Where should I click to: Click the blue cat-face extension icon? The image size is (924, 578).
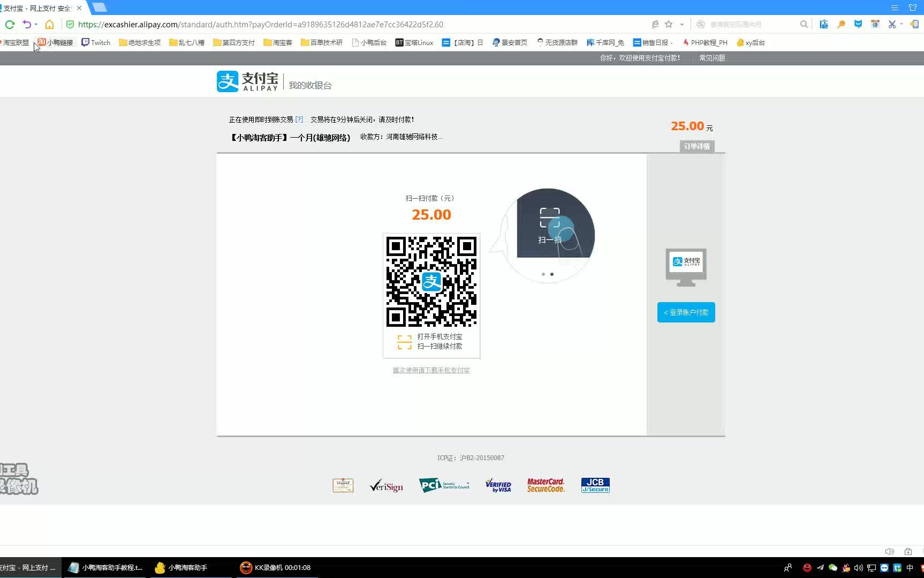[x=858, y=24]
